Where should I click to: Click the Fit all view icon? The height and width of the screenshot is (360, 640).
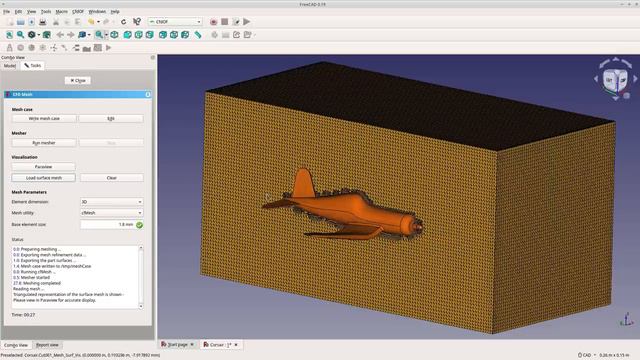coord(9,35)
